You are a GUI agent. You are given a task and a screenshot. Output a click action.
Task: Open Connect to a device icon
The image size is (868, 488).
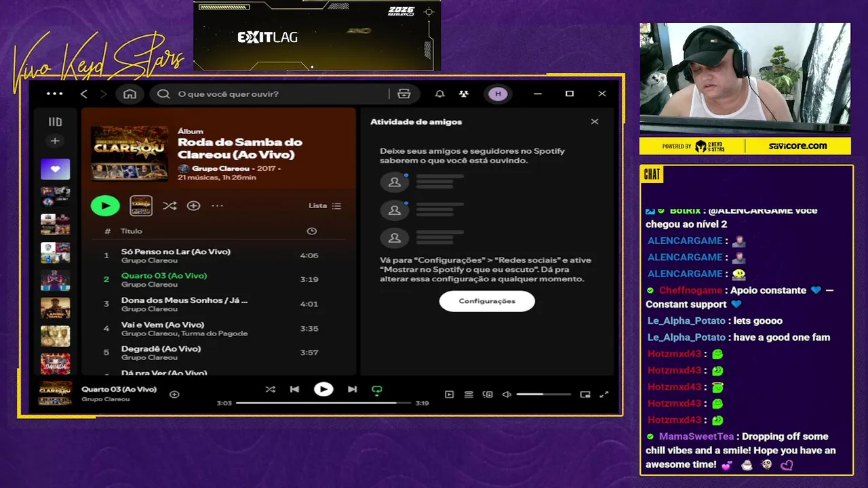[488, 394]
